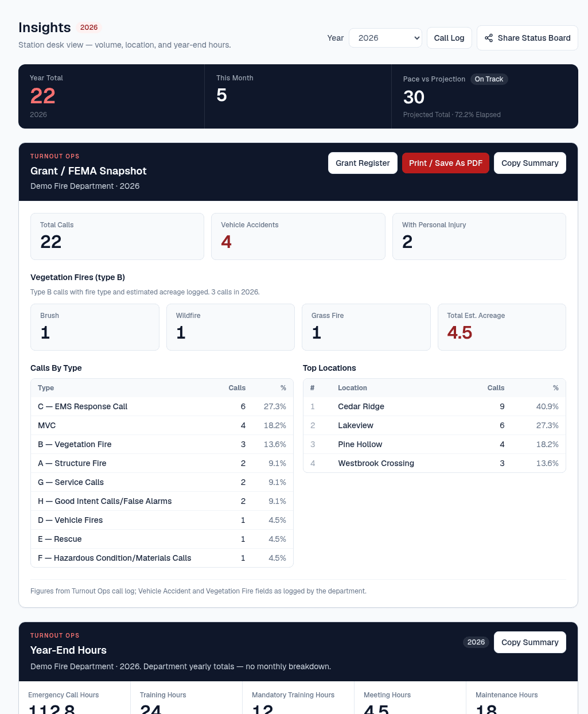Click the Wildfire count card
588x714 pixels.
click(x=231, y=327)
